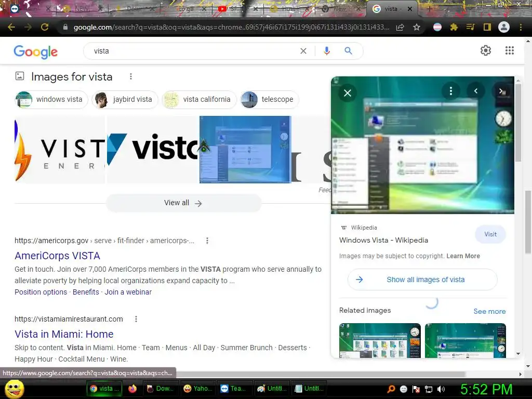Click the padlock site info icon
Screen dimensions: 532x399
[x=65, y=27]
